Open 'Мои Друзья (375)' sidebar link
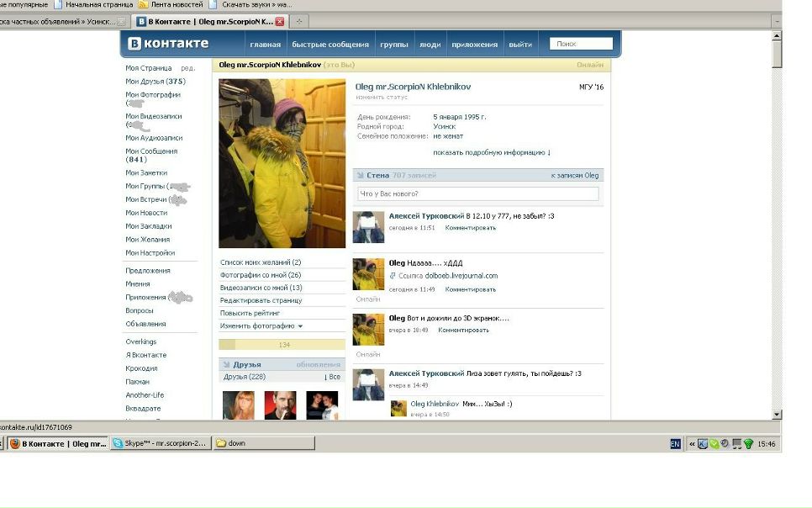 click(156, 82)
